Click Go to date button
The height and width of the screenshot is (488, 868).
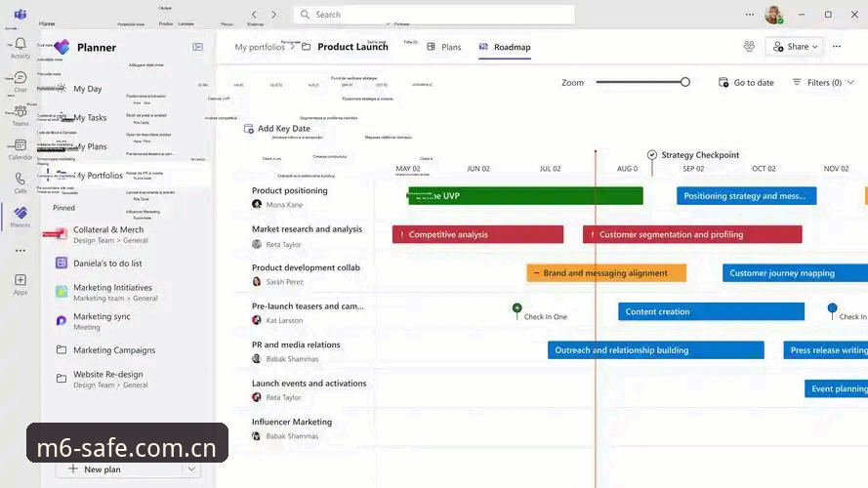(x=746, y=82)
